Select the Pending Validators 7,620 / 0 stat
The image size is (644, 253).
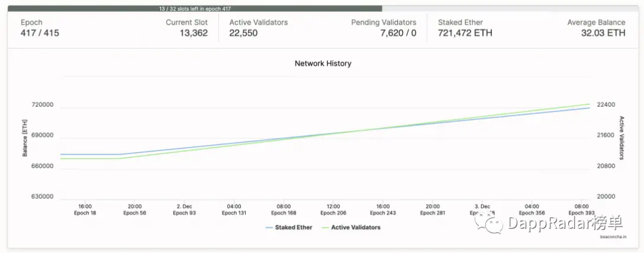click(x=383, y=28)
